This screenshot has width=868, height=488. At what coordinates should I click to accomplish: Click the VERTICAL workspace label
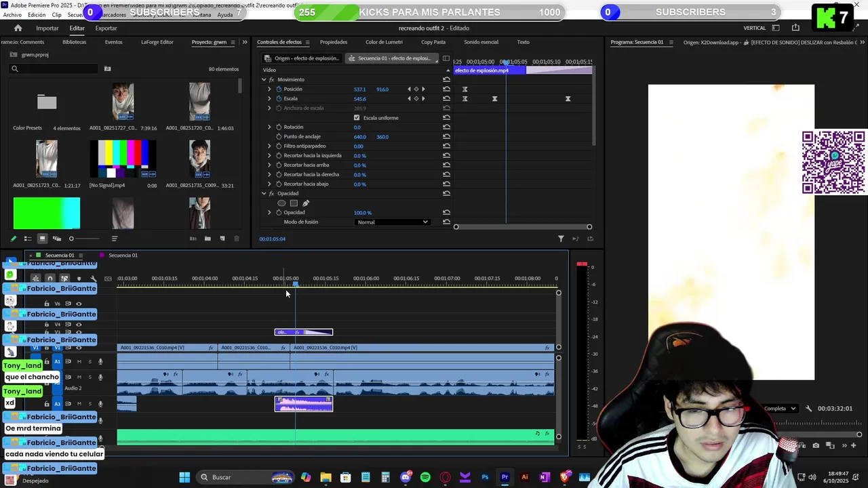pos(755,28)
